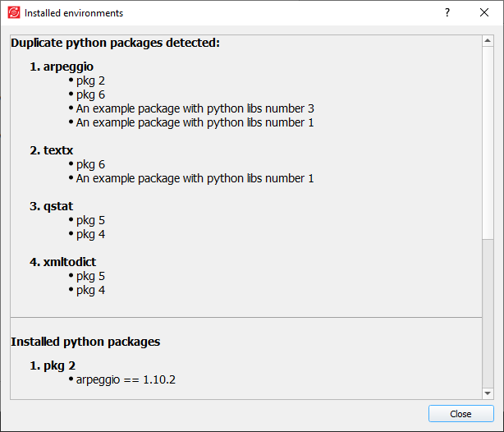Click the 'Installed python packages' heading
Screen dimensions: 504x432
point(85,342)
